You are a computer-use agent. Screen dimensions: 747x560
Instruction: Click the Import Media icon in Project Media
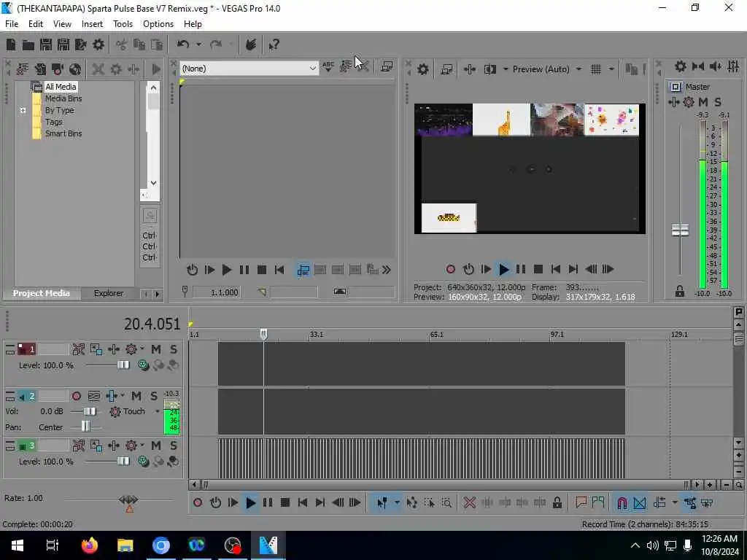tap(23, 69)
